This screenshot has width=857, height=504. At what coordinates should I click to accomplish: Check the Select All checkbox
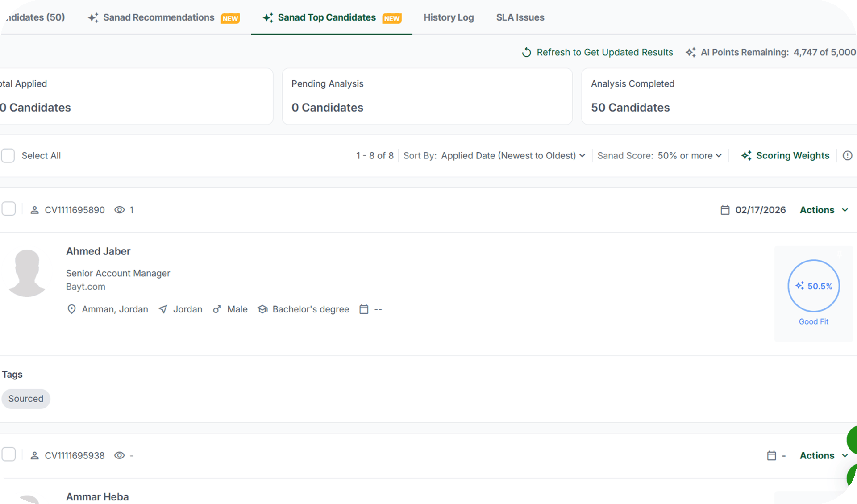[x=8, y=155]
